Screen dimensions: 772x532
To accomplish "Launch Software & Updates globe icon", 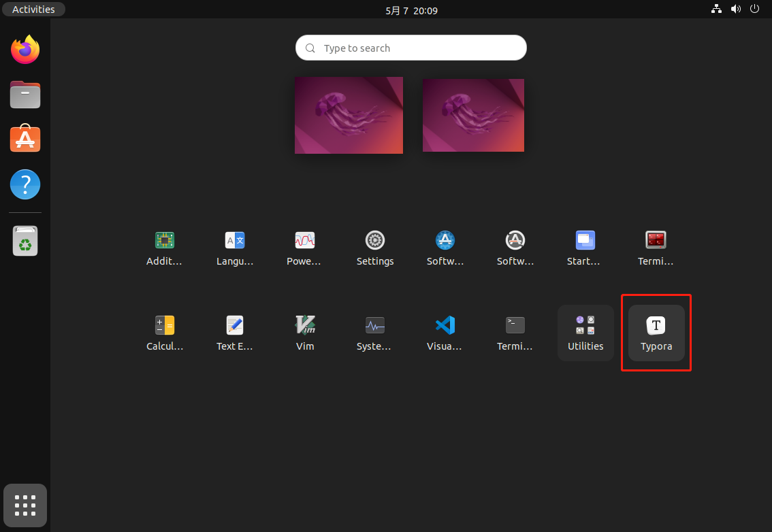I will pos(445,248).
